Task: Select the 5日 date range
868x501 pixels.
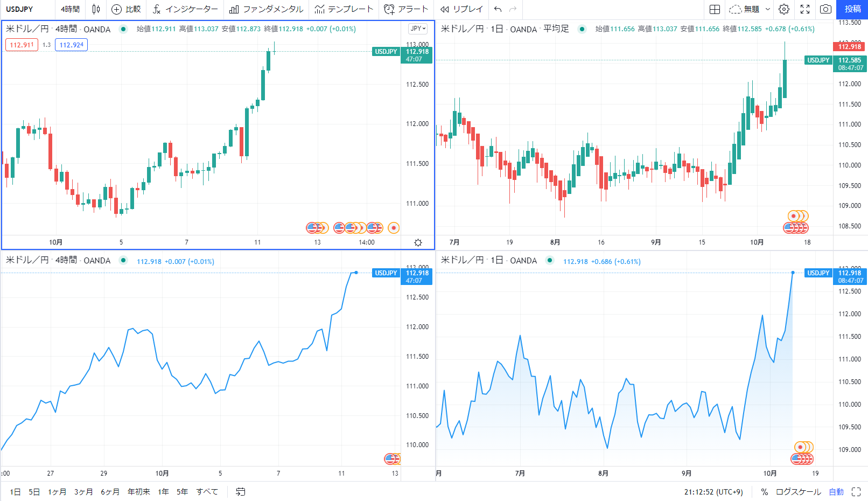Action: point(34,492)
